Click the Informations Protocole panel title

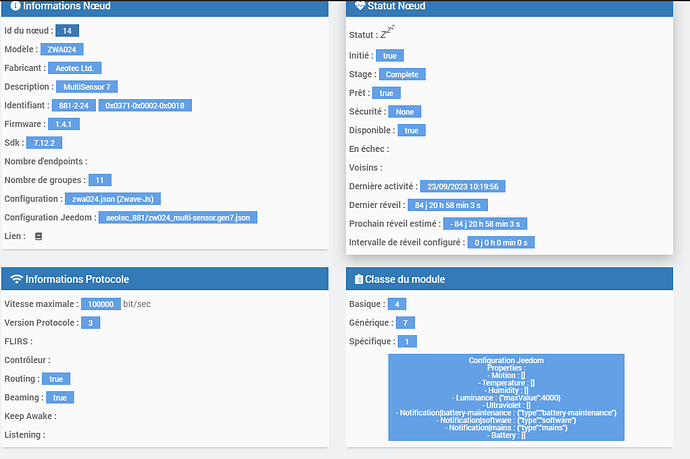click(x=77, y=279)
